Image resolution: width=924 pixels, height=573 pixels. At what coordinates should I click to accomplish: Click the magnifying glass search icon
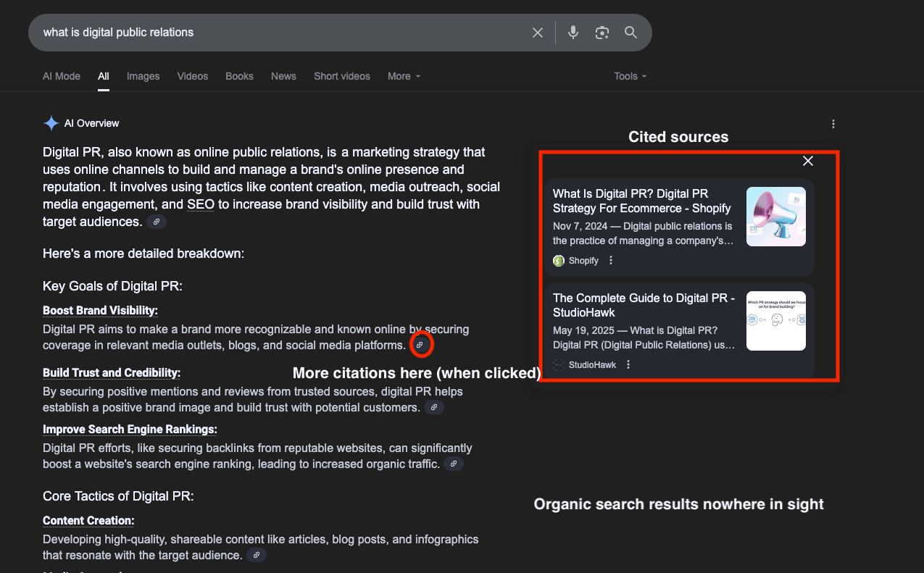click(x=630, y=33)
